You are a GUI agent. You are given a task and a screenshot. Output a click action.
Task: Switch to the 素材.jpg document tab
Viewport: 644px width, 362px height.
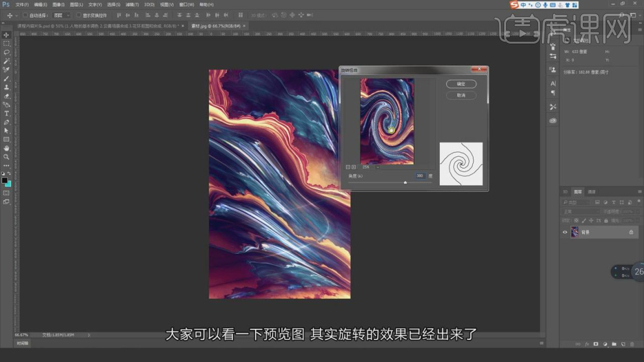click(x=215, y=26)
